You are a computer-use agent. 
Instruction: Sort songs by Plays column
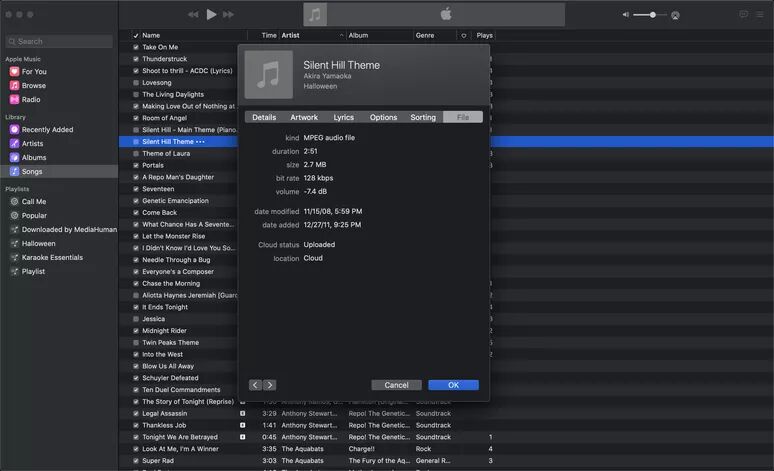[x=484, y=36]
